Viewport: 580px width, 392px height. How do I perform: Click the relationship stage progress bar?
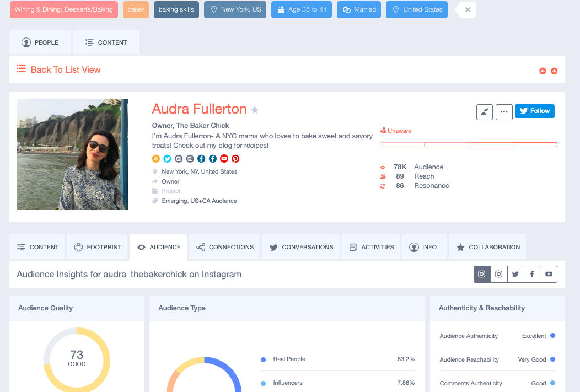point(469,144)
